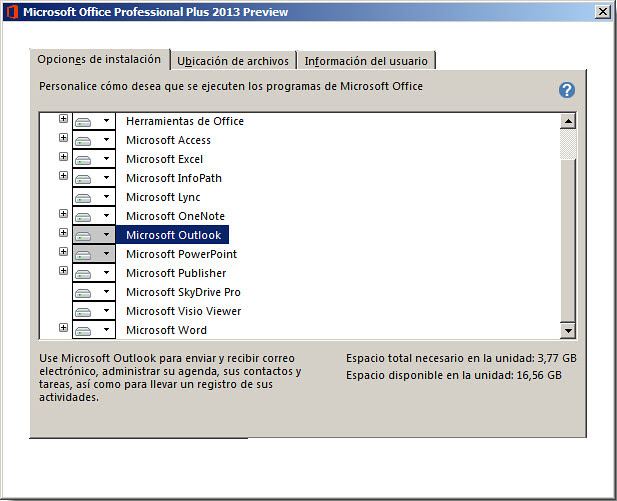Viewport: 617px width, 501px height.
Task: Select the Microsoft Excel row
Action: pos(164,159)
